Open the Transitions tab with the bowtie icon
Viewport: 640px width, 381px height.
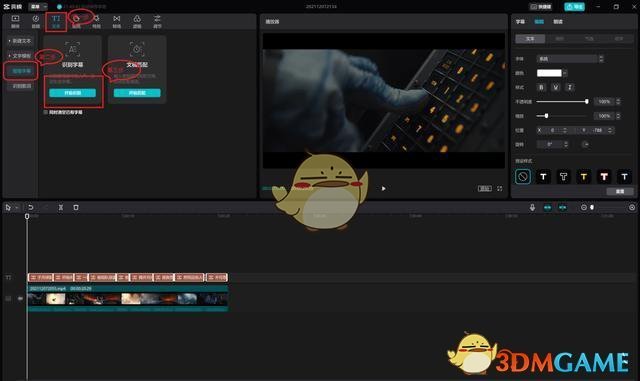(x=117, y=21)
